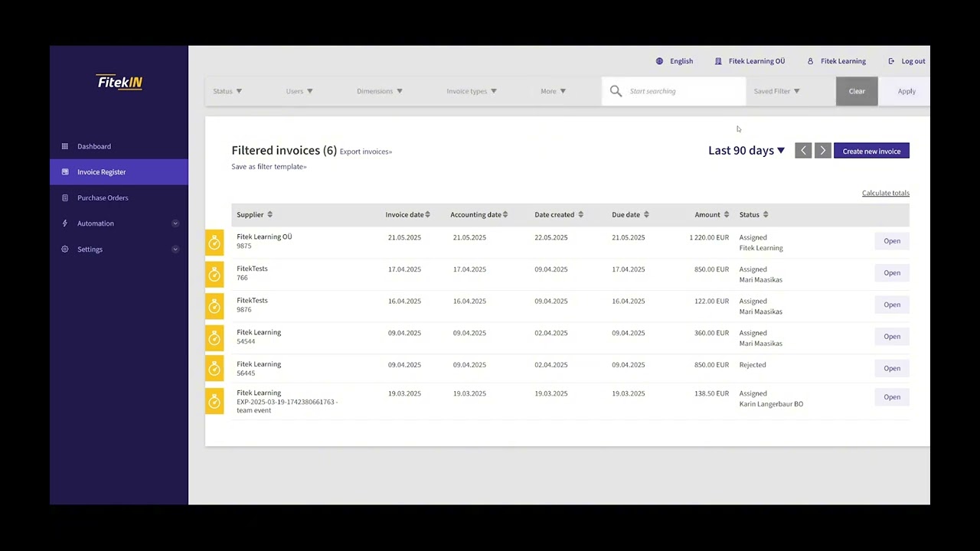
Task: Click the Start searching input field
Action: pos(674,91)
